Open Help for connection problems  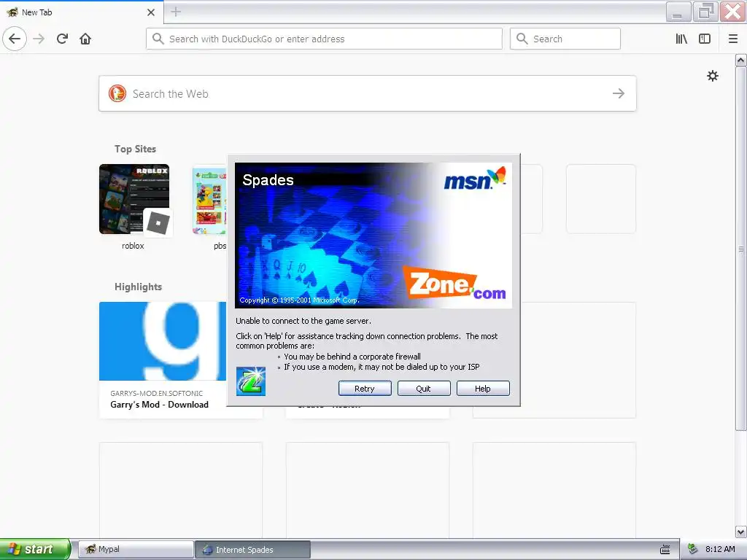(x=483, y=389)
